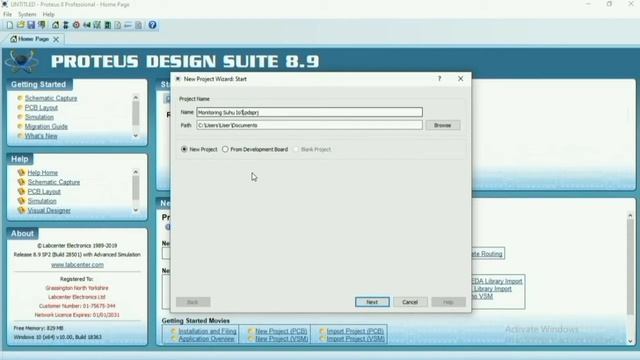640x360 pixels.
Task: Open the Simulation link in Getting Started
Action: pyautogui.click(x=39, y=117)
